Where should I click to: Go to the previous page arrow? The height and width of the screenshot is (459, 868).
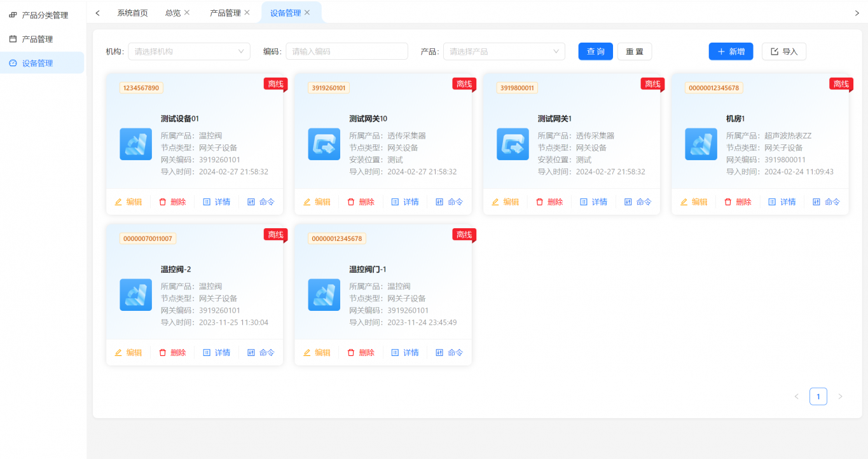tap(796, 397)
